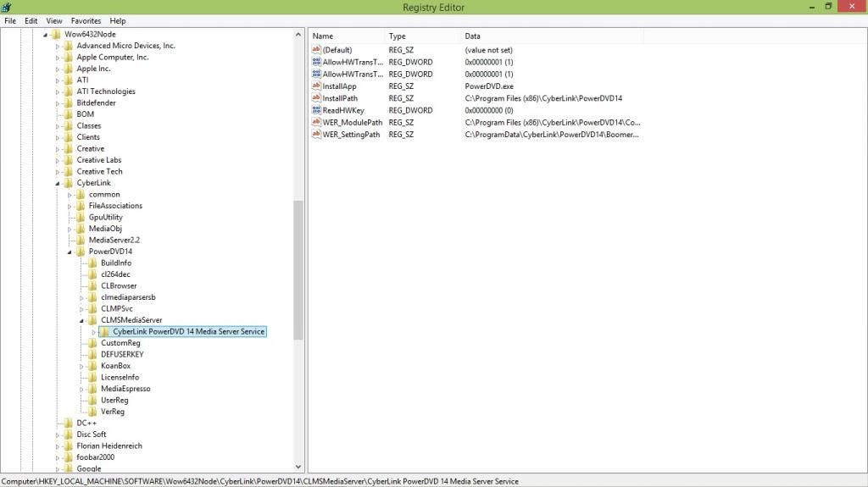Viewport: 868px width, 487px height.
Task: Click the Registry Editor title bar icon
Action: (x=6, y=7)
